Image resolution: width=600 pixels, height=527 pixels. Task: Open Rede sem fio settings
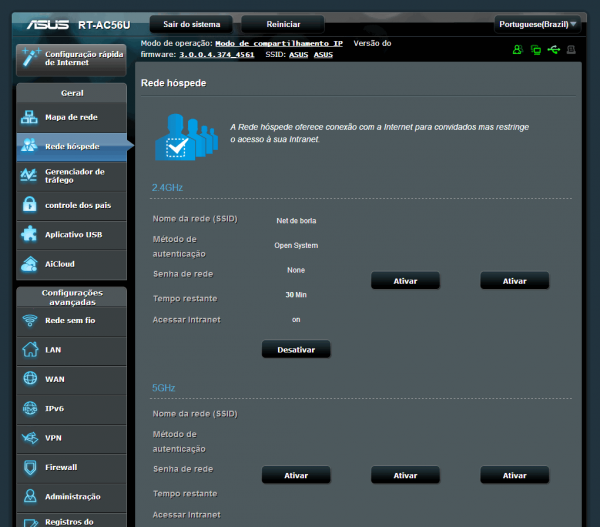pyautogui.click(x=72, y=321)
